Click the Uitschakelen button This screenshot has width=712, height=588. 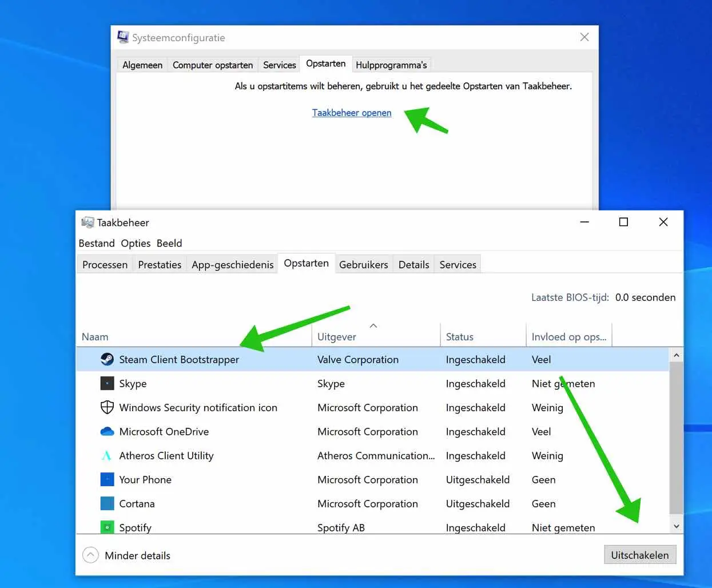[640, 555]
